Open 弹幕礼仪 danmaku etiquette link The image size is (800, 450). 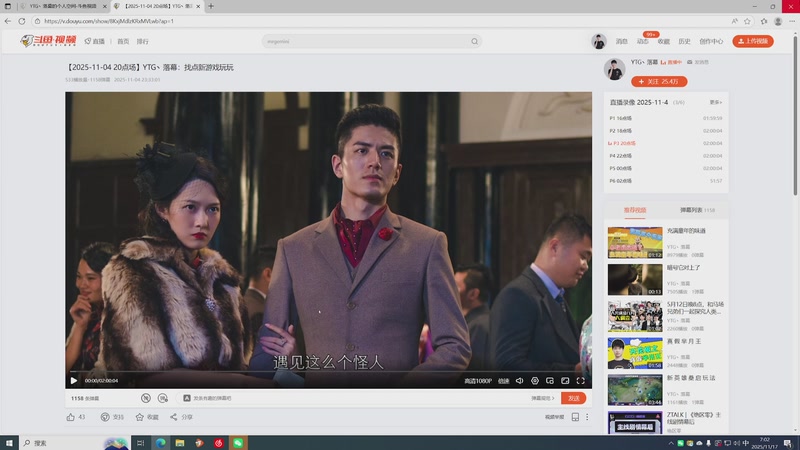(542, 398)
